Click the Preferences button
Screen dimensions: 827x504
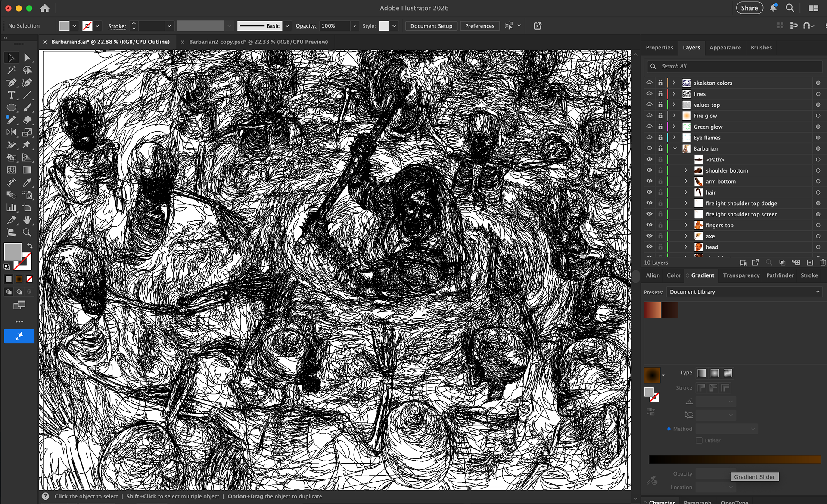tap(479, 26)
